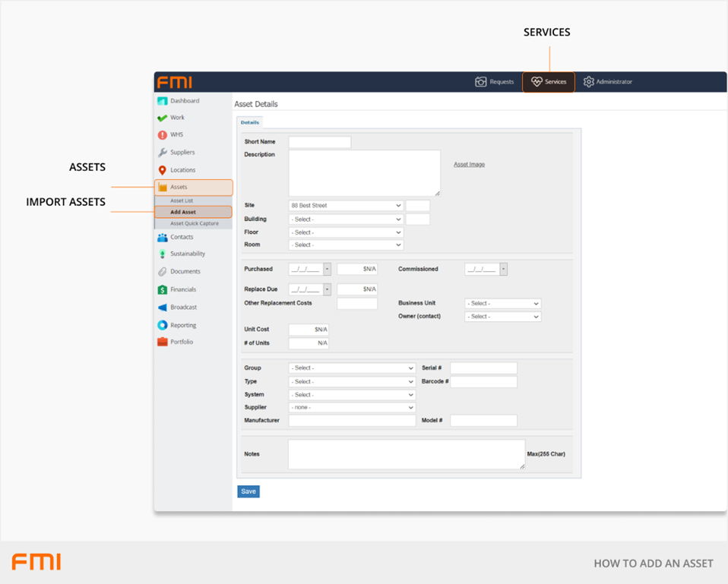728x584 pixels.
Task: Expand the Business Unit dropdown
Action: pos(502,304)
